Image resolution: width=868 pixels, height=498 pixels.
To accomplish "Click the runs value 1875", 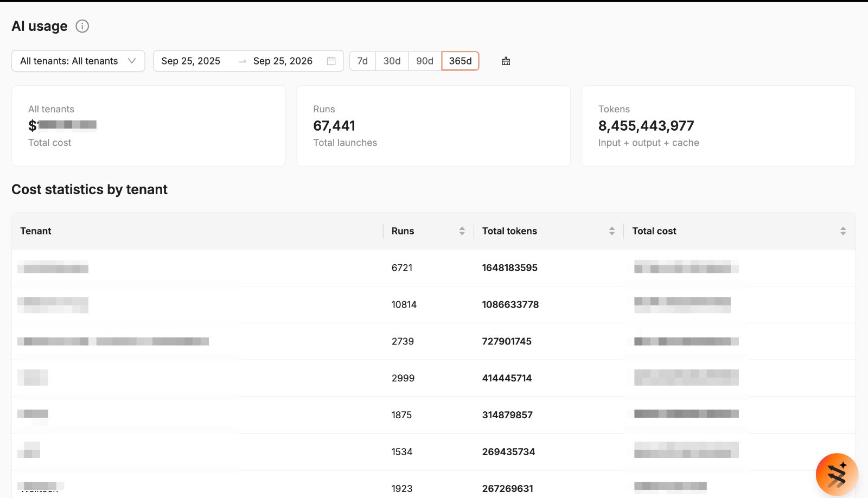I will (401, 415).
